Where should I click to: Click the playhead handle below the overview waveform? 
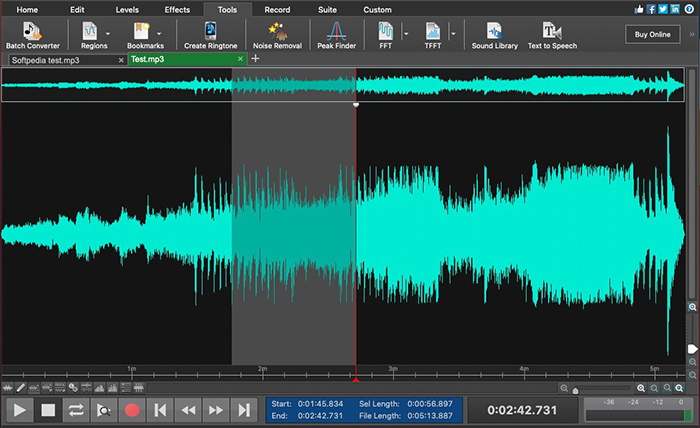click(356, 105)
